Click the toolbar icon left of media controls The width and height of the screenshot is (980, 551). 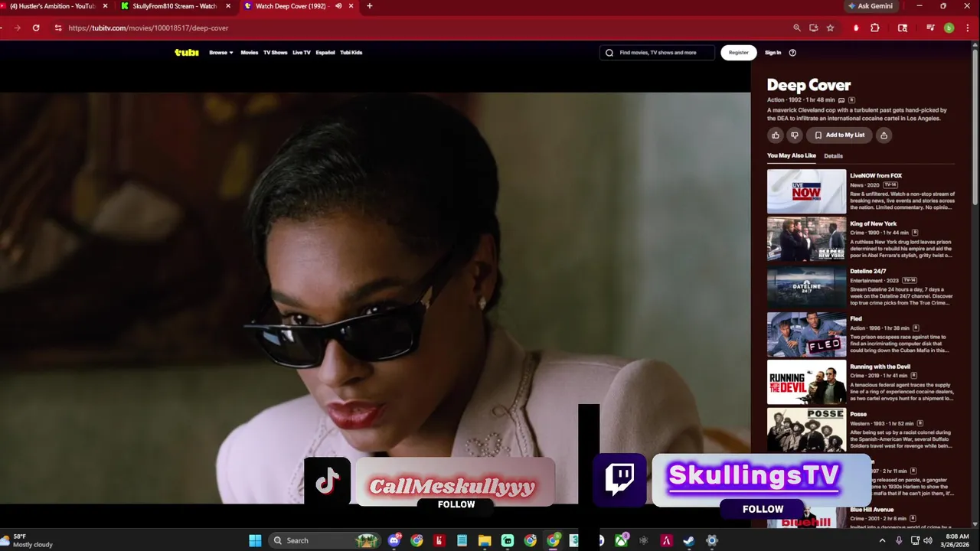coord(903,28)
